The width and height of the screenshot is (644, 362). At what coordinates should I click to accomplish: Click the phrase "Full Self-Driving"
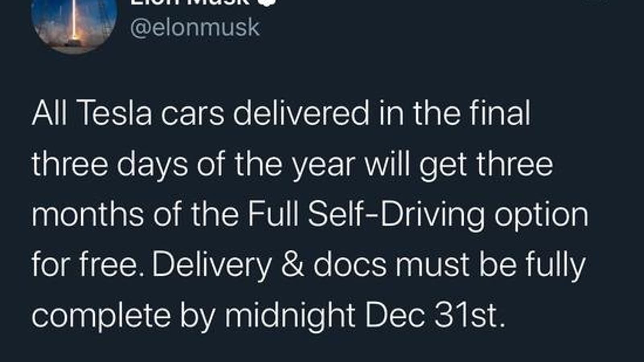click(365, 214)
